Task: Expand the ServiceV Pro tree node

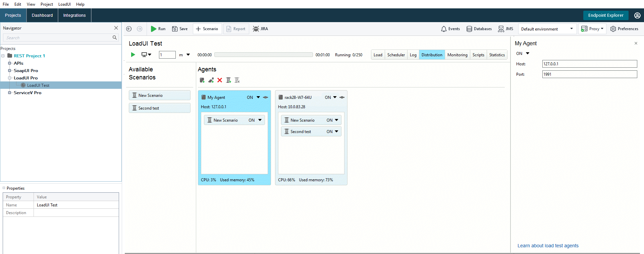Action: click(10, 92)
